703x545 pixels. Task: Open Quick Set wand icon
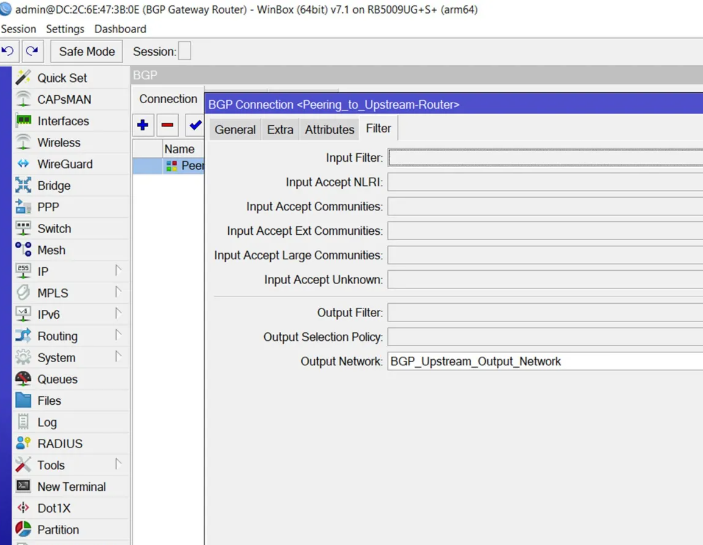23,78
